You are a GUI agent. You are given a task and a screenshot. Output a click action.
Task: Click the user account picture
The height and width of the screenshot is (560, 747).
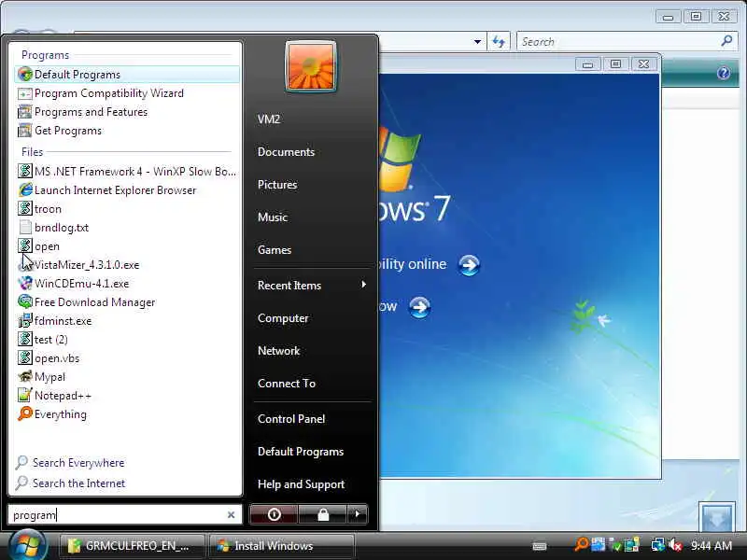(311, 66)
